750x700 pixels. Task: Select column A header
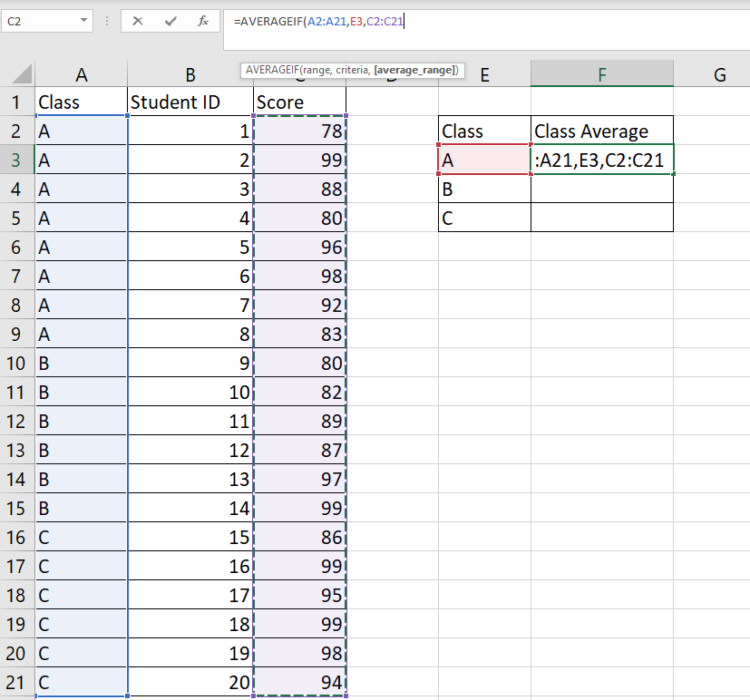80,73
